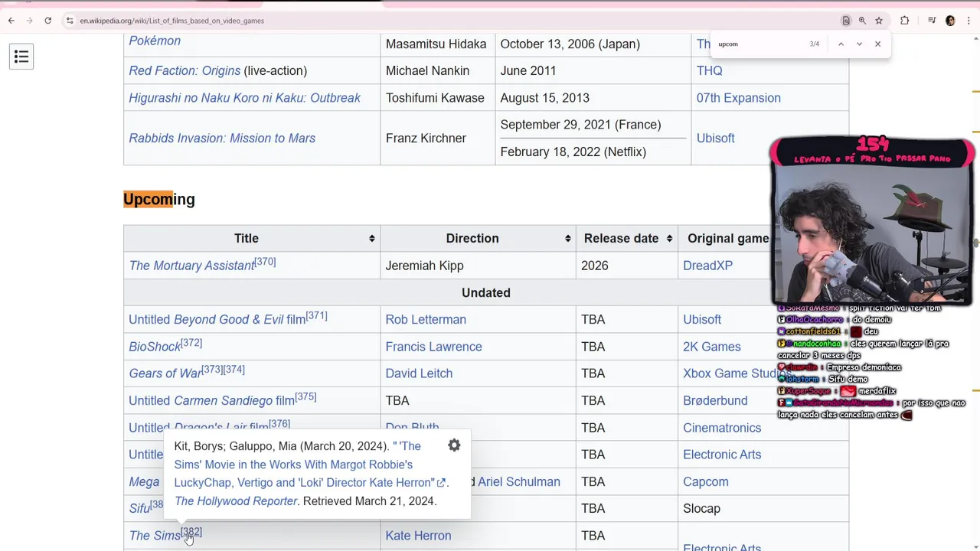Sort the Upcoming table by Direction
The image size is (980, 551).
[x=567, y=239]
